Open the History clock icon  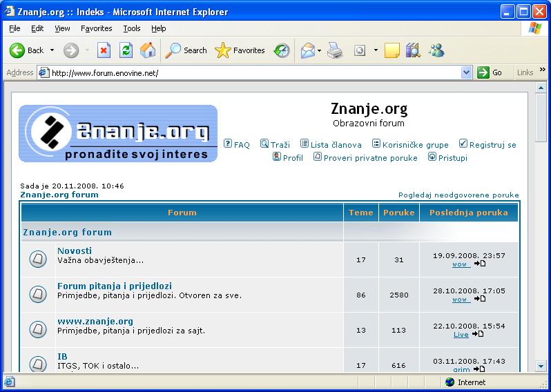[x=282, y=50]
